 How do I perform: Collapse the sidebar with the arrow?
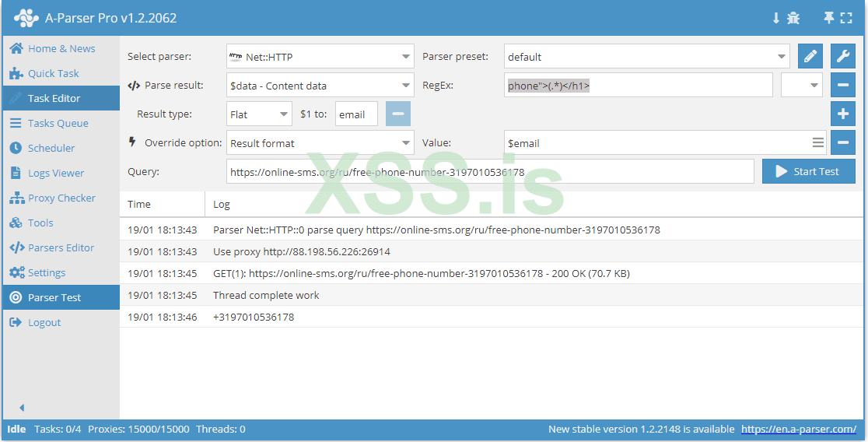pos(22,408)
